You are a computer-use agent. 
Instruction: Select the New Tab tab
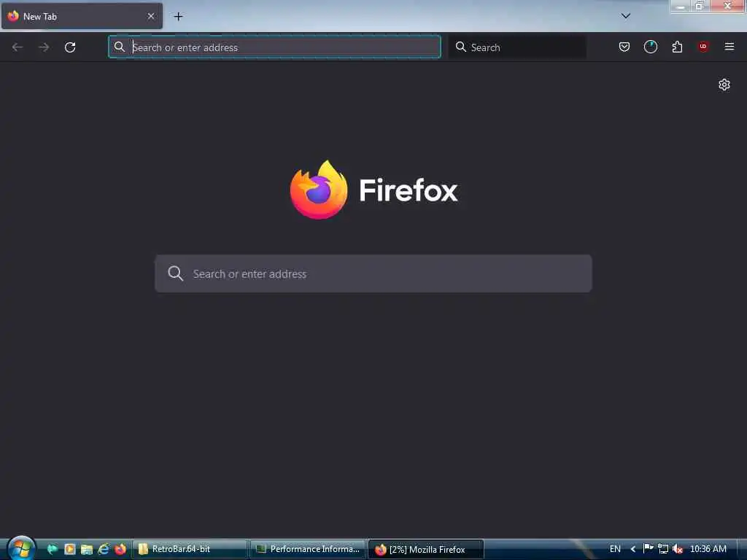(82, 16)
